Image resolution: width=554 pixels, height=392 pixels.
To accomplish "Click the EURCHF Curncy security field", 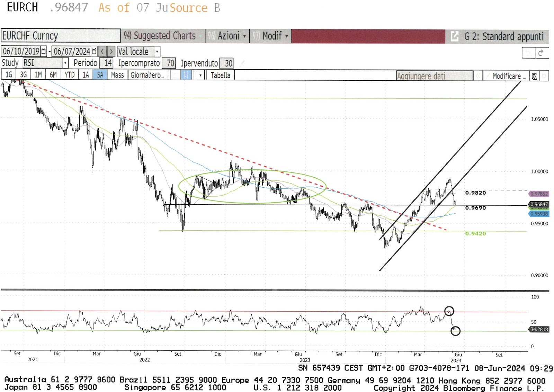I will [61, 36].
